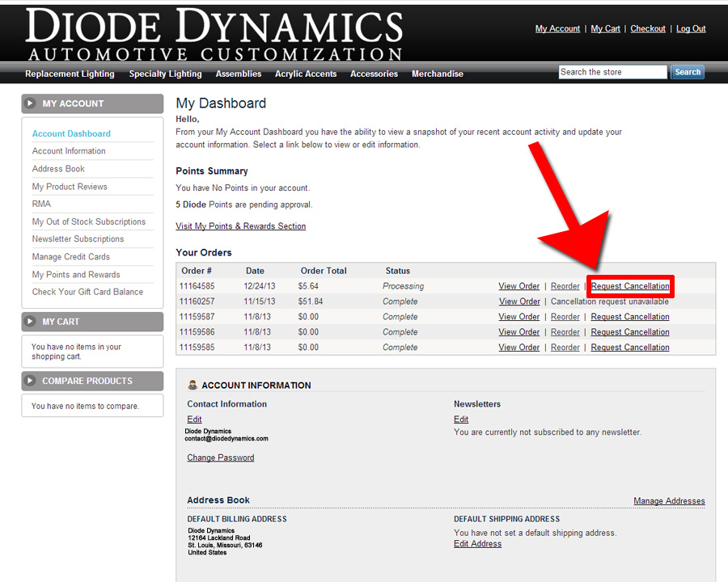Click order number 11160257

[x=197, y=302]
